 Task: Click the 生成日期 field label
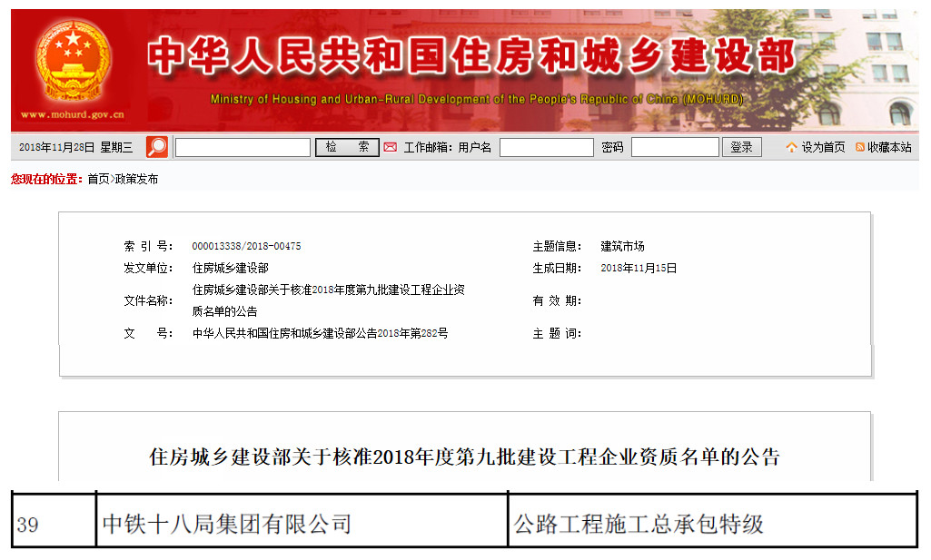[557, 268]
